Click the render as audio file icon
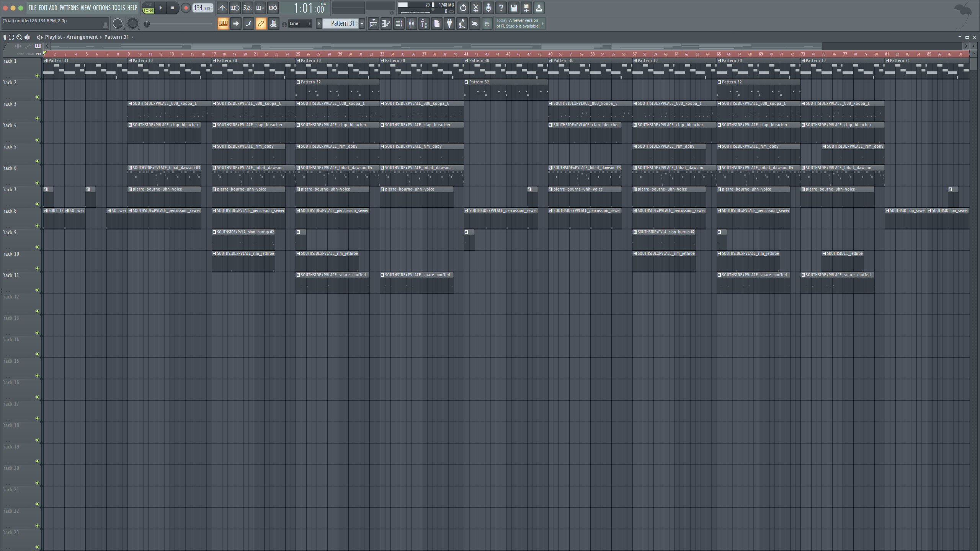Image resolution: width=980 pixels, height=551 pixels. pos(526,8)
